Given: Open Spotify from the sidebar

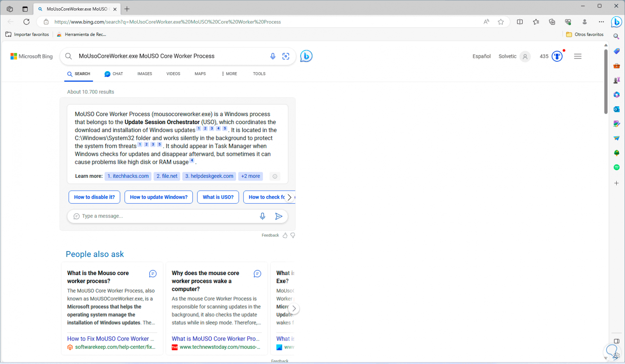Looking at the screenshot, I should pyautogui.click(x=617, y=167).
